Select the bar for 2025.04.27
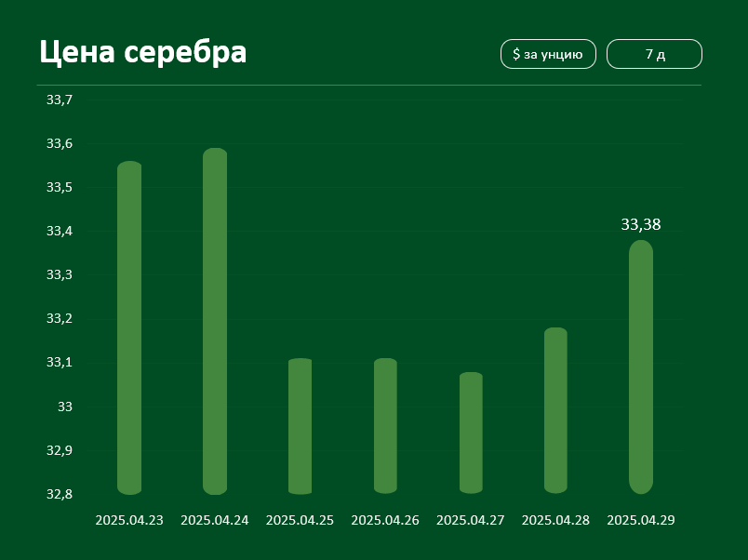 tap(471, 433)
